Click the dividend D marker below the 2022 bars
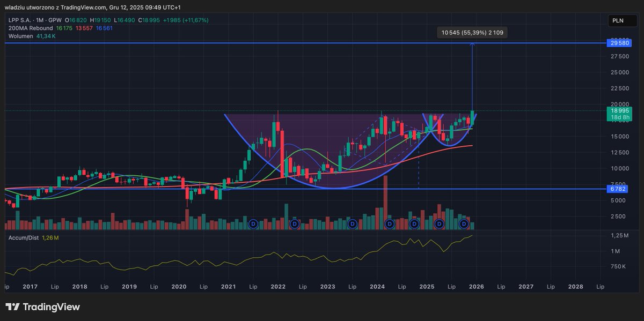 click(294, 223)
